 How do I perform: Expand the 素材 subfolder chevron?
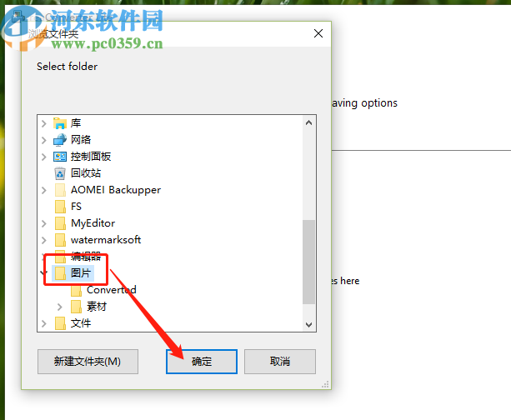[x=60, y=307]
